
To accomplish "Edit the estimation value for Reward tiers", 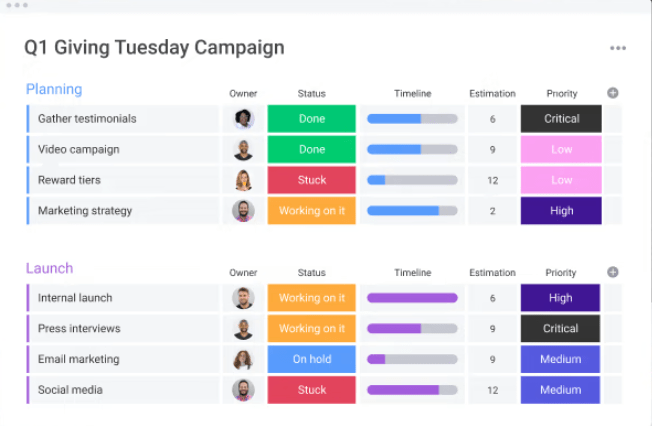I will pyautogui.click(x=492, y=180).
